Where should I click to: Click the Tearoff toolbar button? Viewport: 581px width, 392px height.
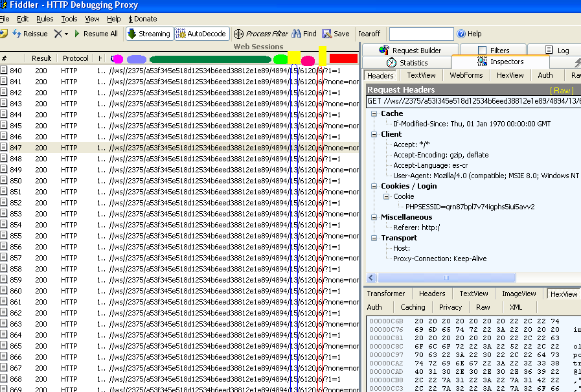pos(369,34)
